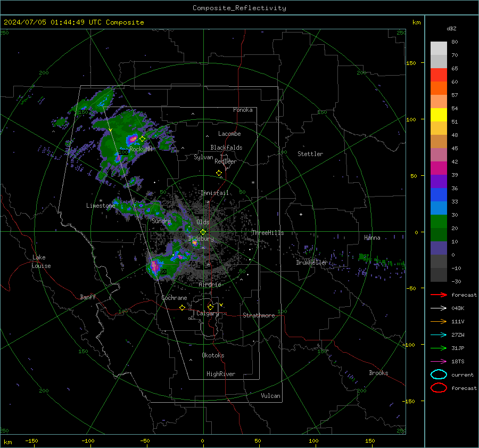Viewport: 479px width, 448px height.
Task: Click the Brooks label
Action: pyautogui.click(x=378, y=373)
